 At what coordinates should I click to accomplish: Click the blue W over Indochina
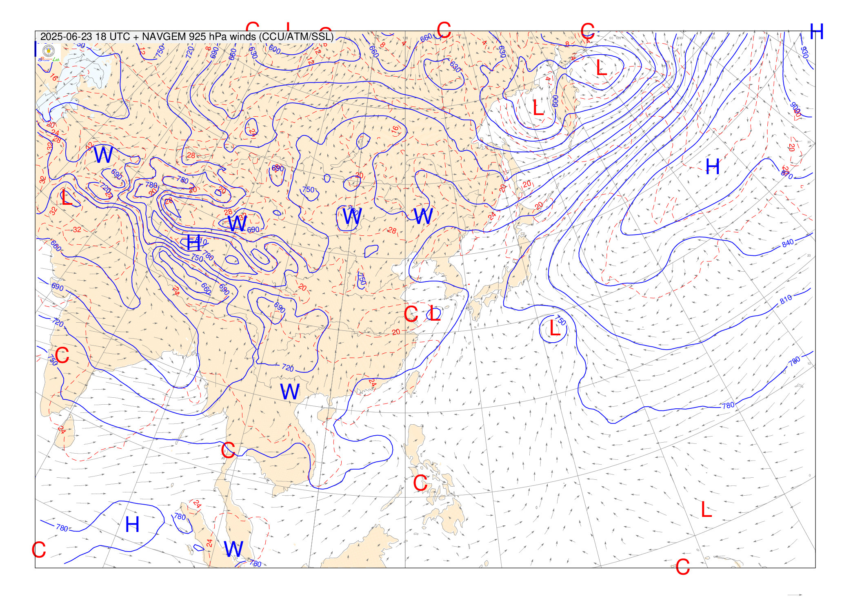pos(290,392)
